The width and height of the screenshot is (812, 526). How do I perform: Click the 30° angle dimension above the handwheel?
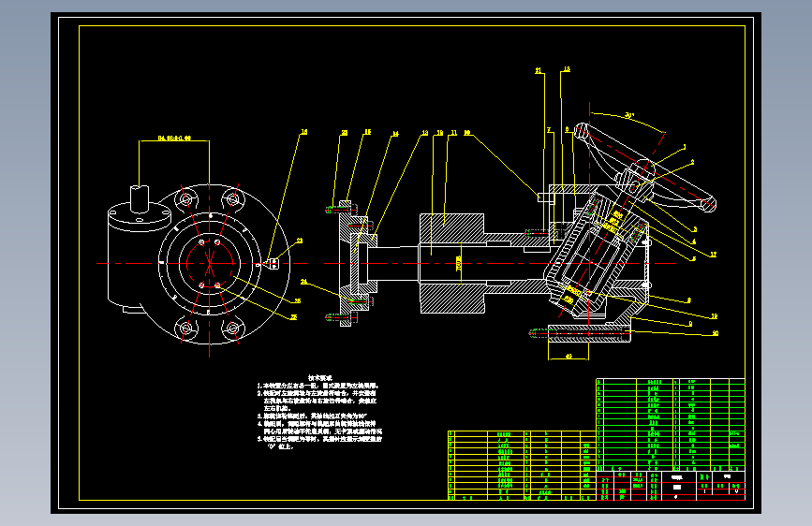(x=629, y=115)
